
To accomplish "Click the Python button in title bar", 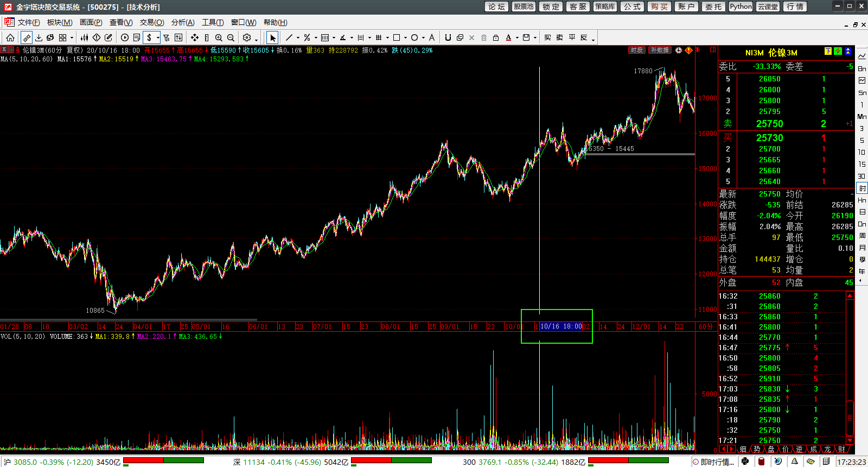I will pos(740,7).
